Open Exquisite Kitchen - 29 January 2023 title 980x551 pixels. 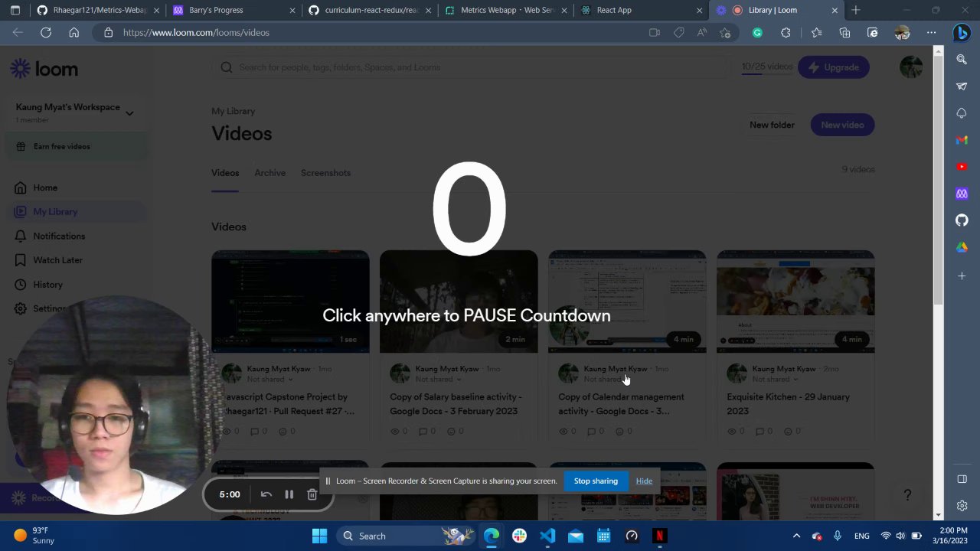[x=788, y=404]
